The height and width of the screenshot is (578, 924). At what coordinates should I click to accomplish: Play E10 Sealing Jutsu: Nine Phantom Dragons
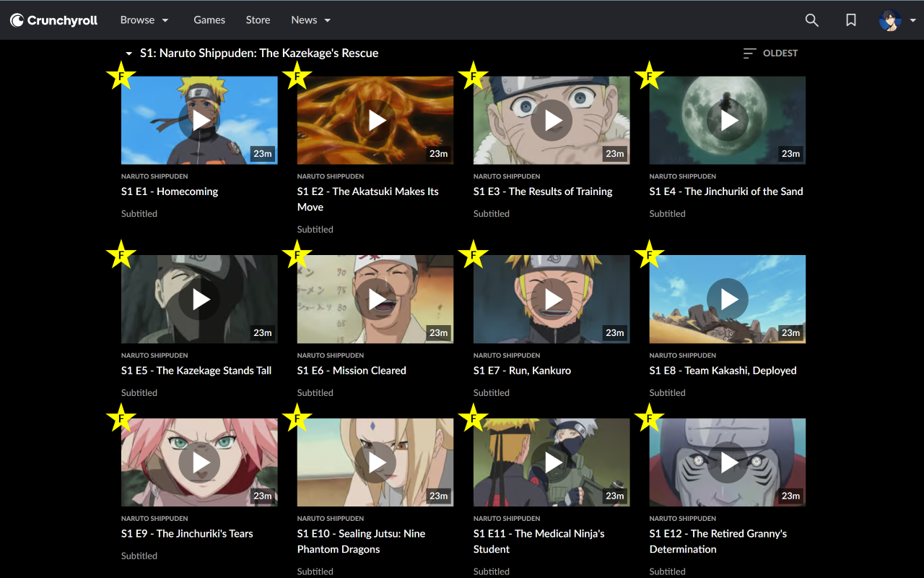375,462
